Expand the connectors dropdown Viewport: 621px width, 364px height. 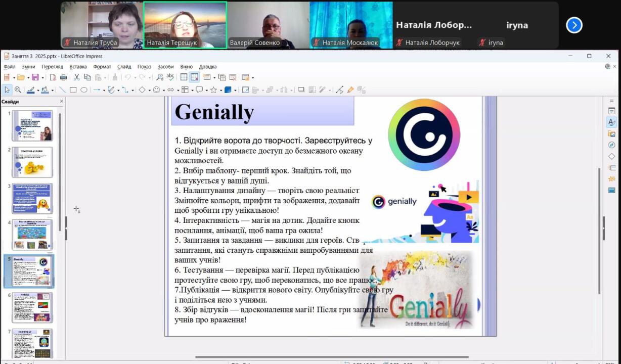tap(132, 90)
